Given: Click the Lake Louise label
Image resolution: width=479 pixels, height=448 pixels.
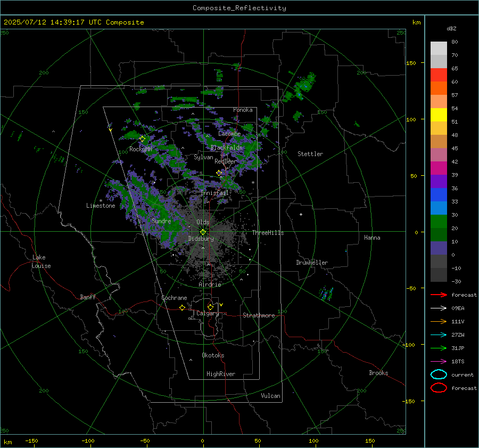Looking at the screenshot, I should [x=41, y=262].
